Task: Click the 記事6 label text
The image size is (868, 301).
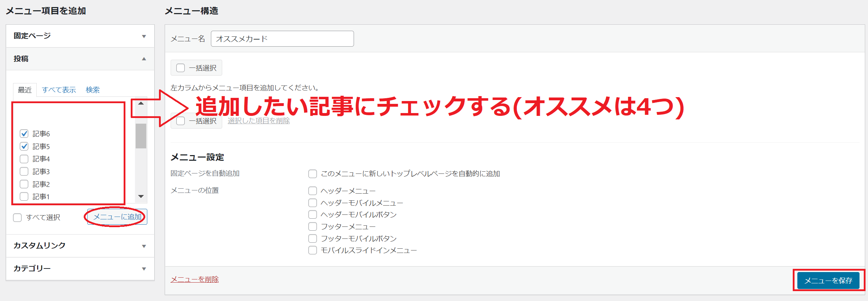Action: click(x=41, y=134)
